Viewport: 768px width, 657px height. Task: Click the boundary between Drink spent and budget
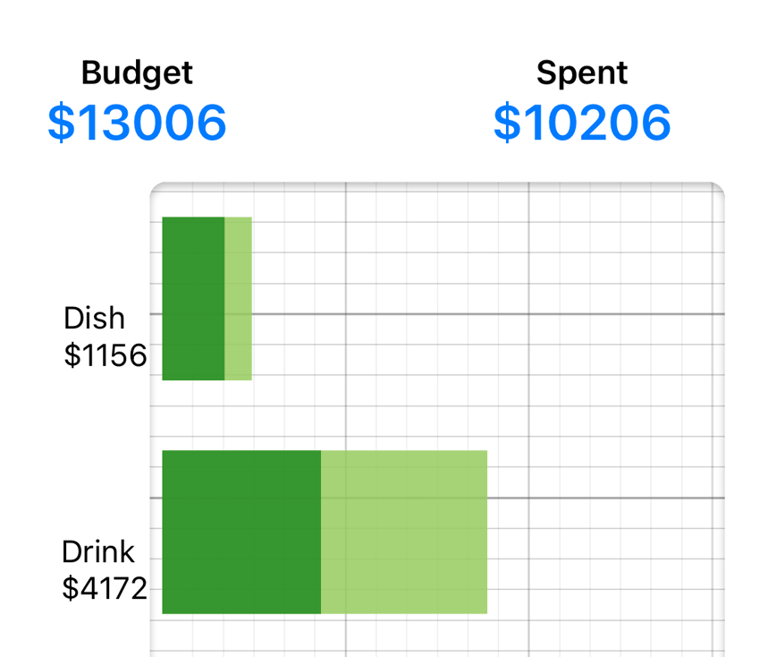[x=321, y=532]
